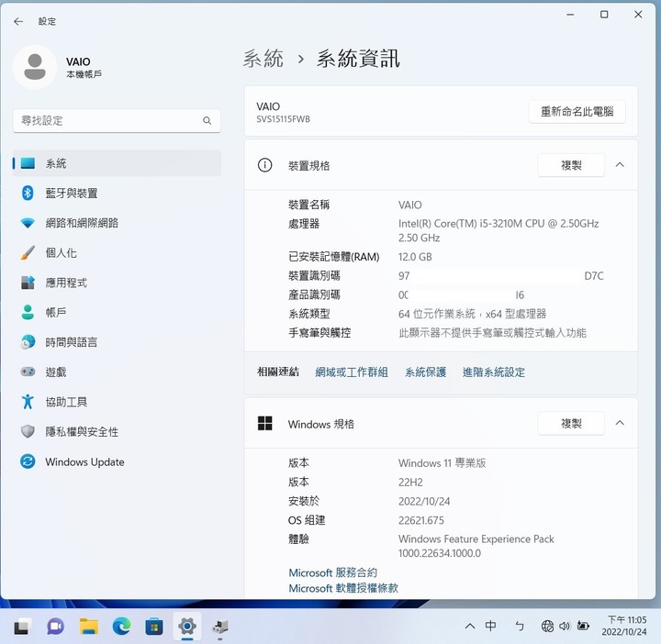The width and height of the screenshot is (661, 644).
Task: Open the Microsoft 軟體授權條款 link
Action: (x=343, y=588)
